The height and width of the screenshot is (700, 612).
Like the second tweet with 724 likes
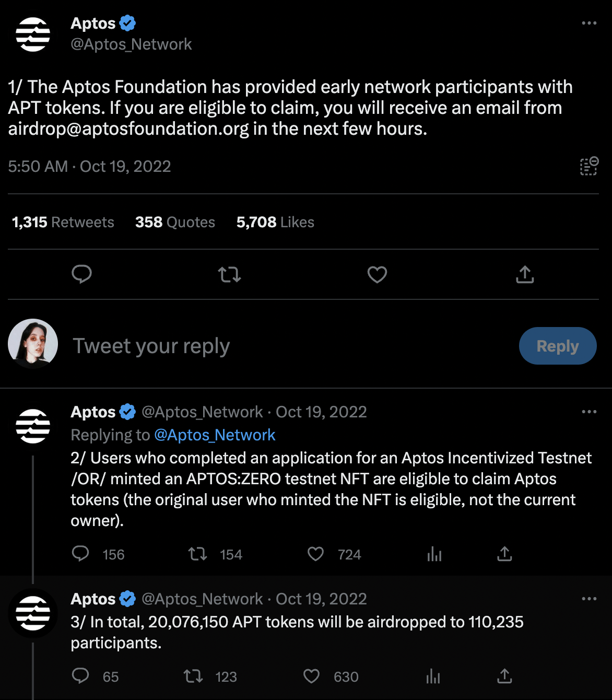[x=316, y=554]
